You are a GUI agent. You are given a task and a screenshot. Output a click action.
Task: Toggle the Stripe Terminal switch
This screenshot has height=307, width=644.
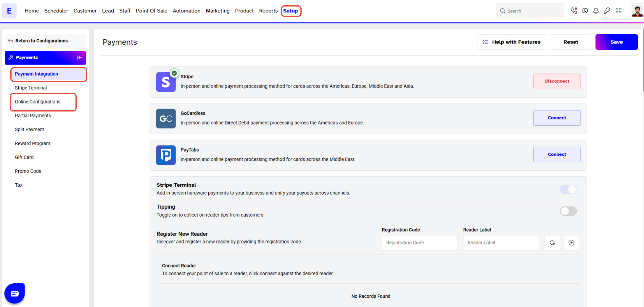568,189
